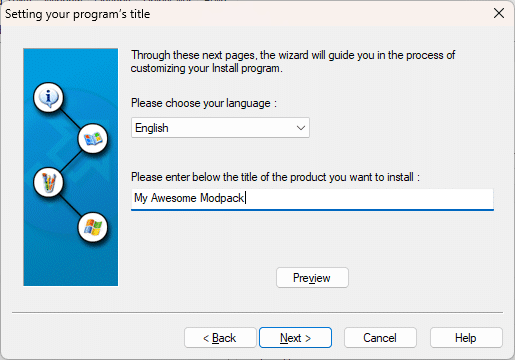Click the 'title of the product' label
The height and width of the screenshot is (360, 515).
(275, 177)
